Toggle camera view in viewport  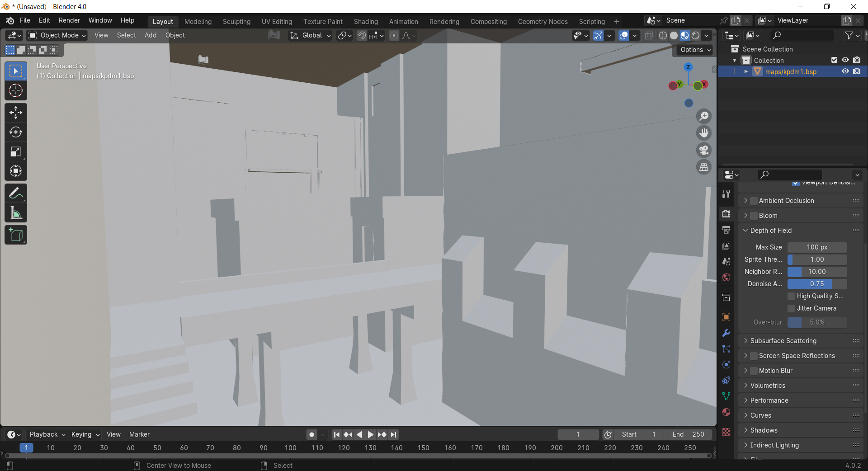coord(704,150)
